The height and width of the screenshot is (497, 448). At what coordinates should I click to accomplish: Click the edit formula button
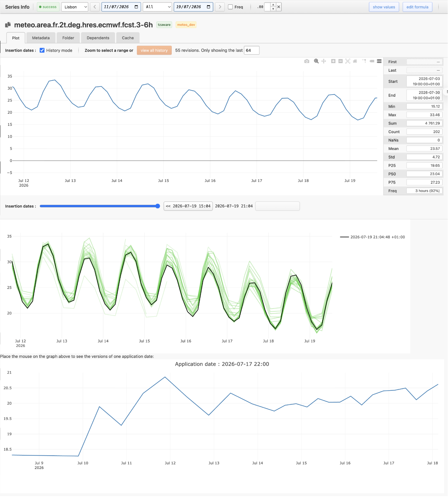coord(417,7)
